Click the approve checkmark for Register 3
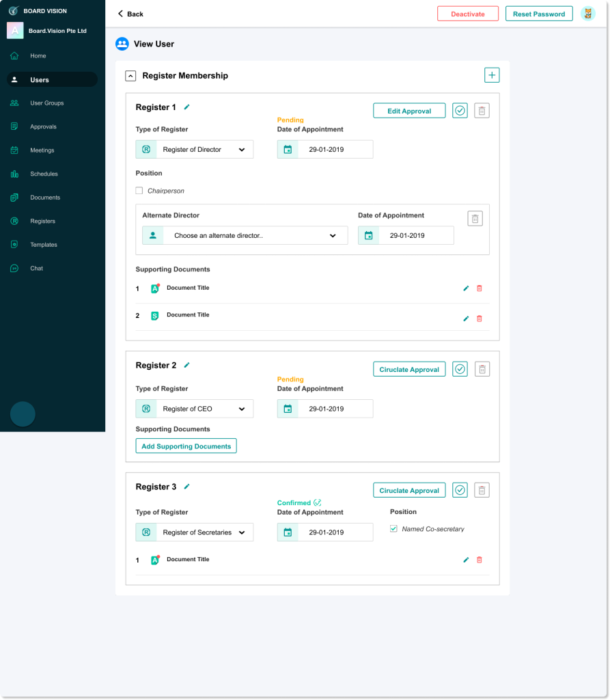Image resolution: width=610 pixels, height=700 pixels. point(460,490)
